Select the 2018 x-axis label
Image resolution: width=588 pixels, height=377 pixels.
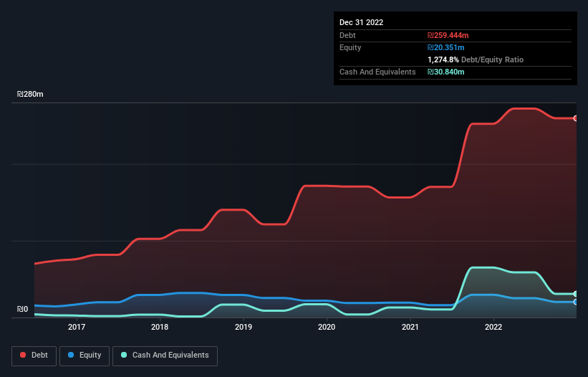[160, 327]
